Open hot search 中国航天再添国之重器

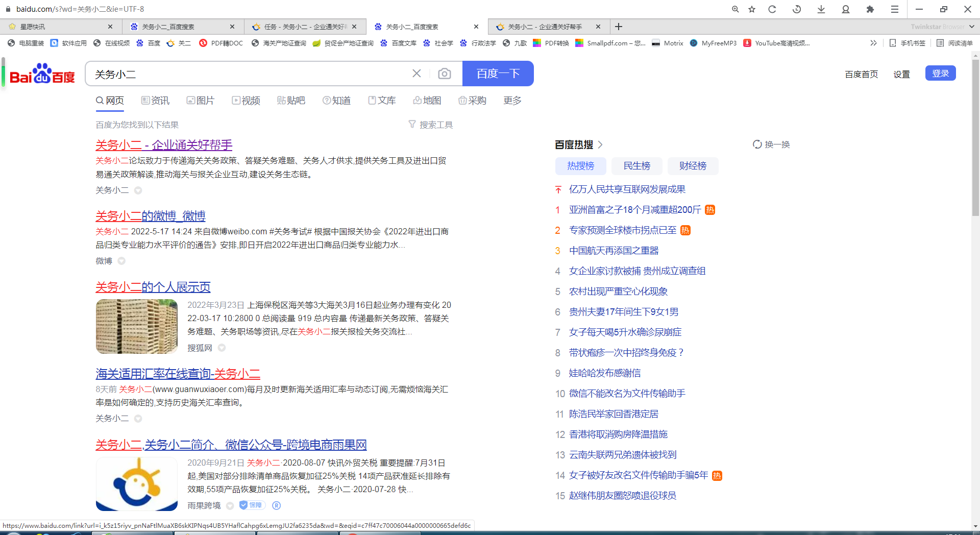click(614, 251)
